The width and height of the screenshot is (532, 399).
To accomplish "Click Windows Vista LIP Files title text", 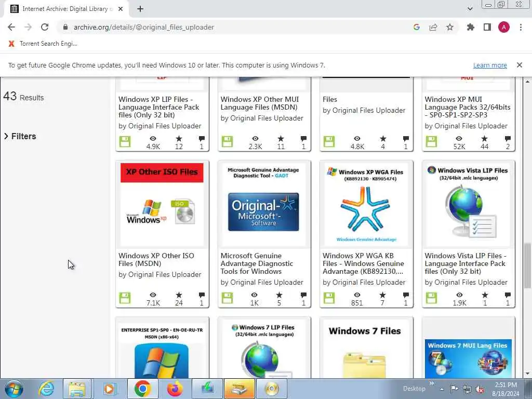I will click(x=465, y=263).
